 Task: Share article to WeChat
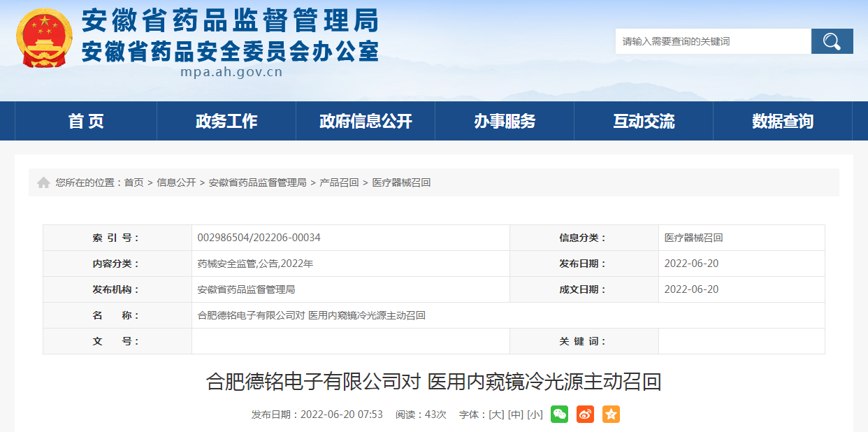559,415
